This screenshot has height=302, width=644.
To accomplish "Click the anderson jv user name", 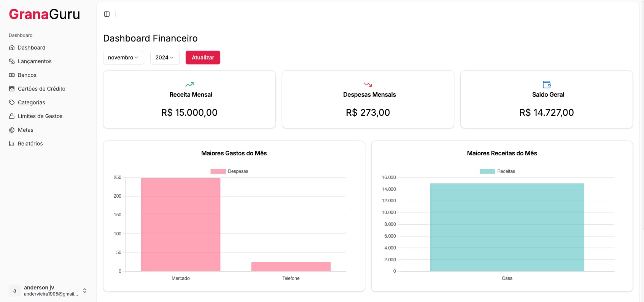I will (39, 288).
